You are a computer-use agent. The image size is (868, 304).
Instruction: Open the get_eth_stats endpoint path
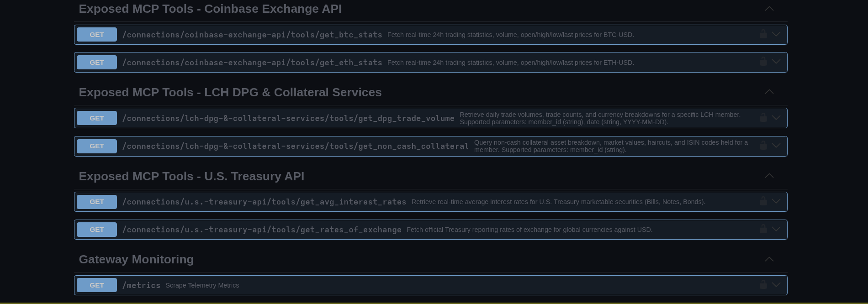[x=252, y=63]
